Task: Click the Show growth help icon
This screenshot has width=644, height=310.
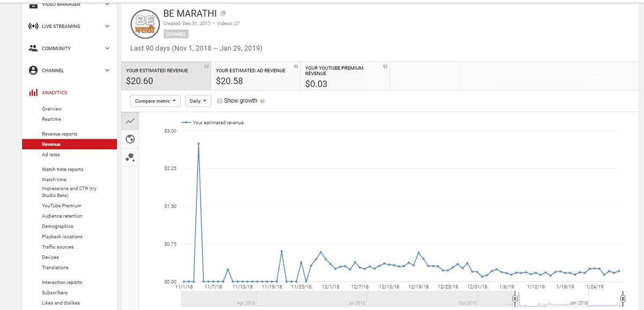Action: tap(262, 101)
